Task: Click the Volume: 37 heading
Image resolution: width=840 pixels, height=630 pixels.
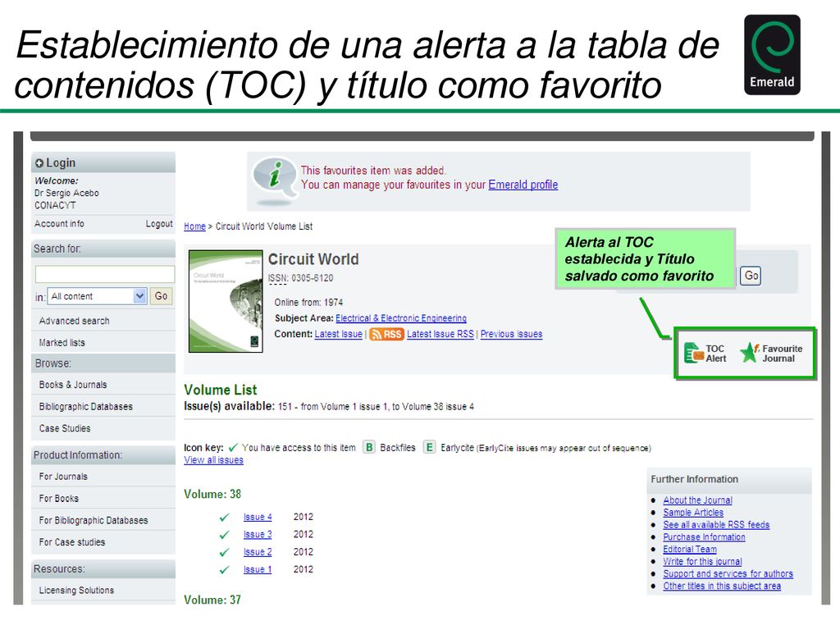Action: coord(212,600)
